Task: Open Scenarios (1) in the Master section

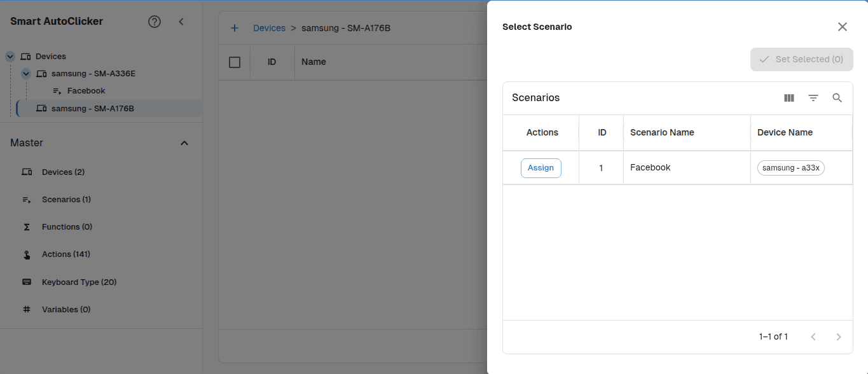Action: [x=65, y=199]
